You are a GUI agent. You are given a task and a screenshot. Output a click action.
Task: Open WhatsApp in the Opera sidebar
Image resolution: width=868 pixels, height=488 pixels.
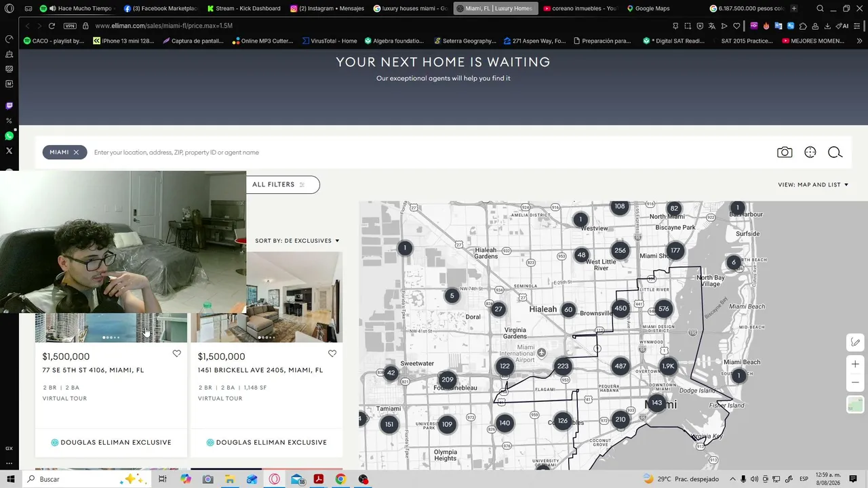[x=9, y=136]
